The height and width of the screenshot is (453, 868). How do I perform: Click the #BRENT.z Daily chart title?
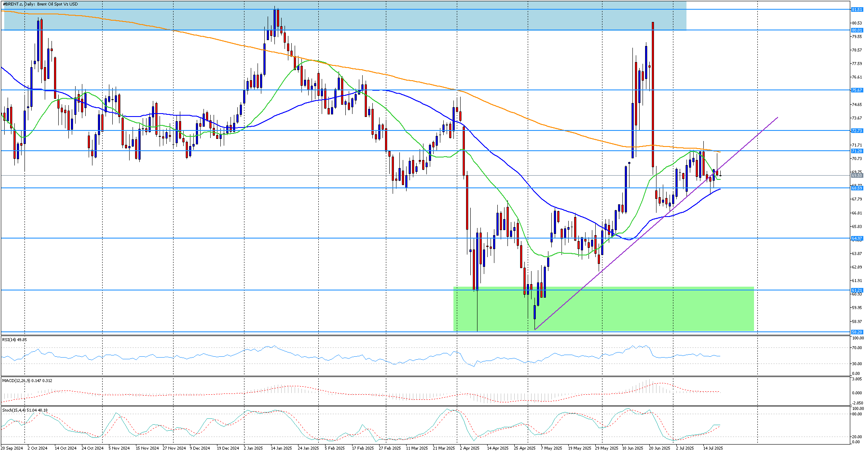click(41, 4)
